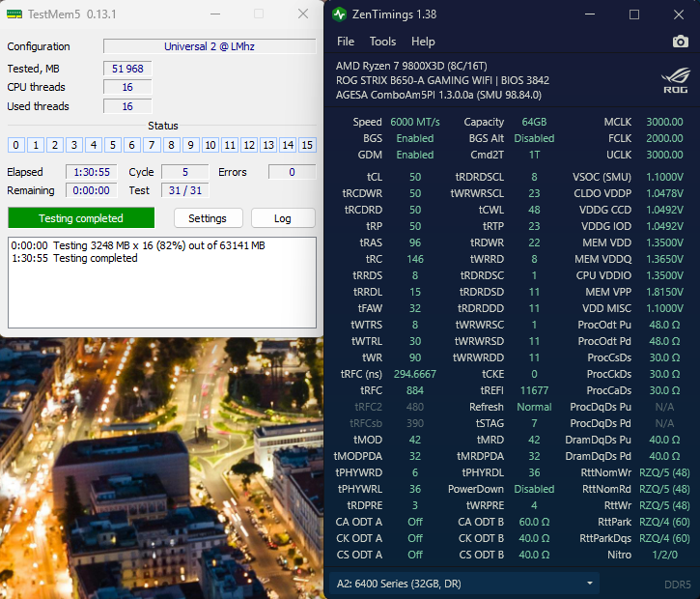Click the TestMem5 title bar icon

click(13, 14)
